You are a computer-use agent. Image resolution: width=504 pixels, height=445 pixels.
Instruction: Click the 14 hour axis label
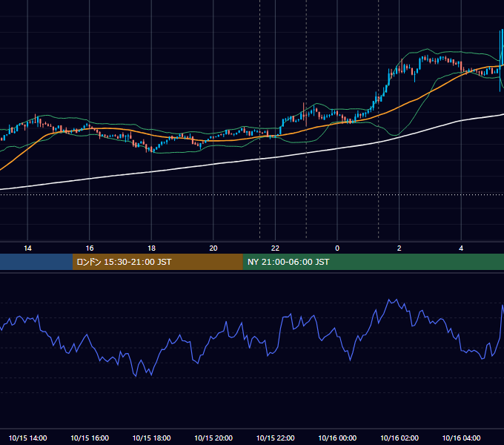pyautogui.click(x=27, y=248)
